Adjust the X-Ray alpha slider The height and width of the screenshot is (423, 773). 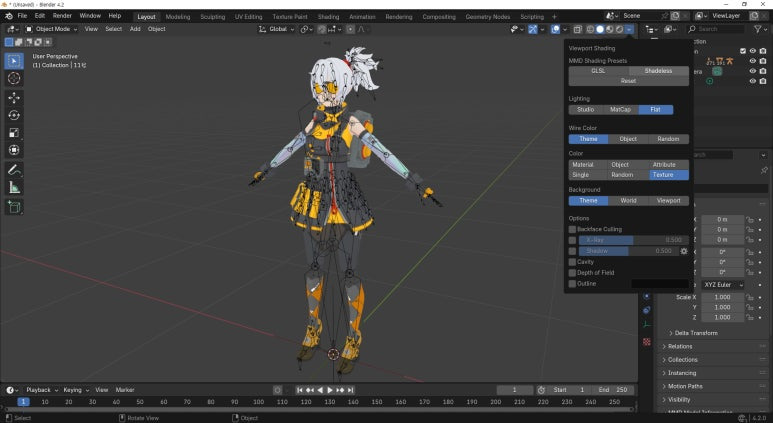pyautogui.click(x=633, y=240)
